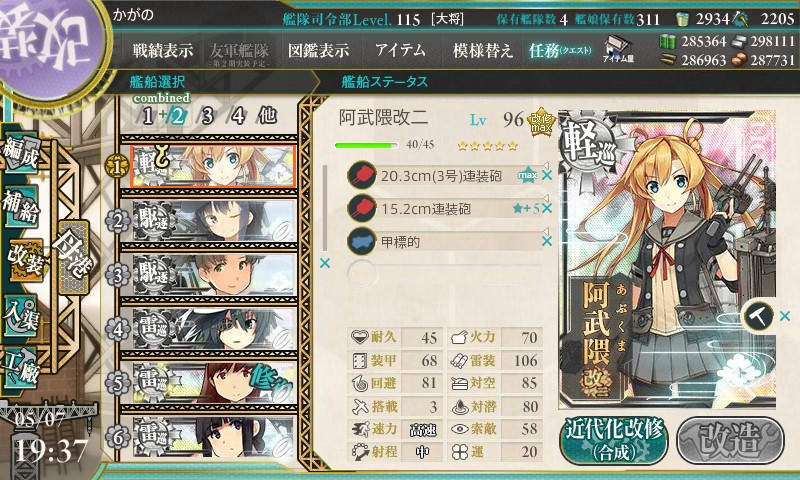Open the 任務(クエスト) quest menu

tap(560, 50)
